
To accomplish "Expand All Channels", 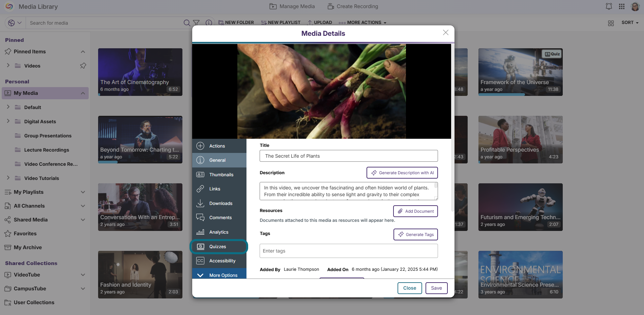I will pyautogui.click(x=83, y=206).
